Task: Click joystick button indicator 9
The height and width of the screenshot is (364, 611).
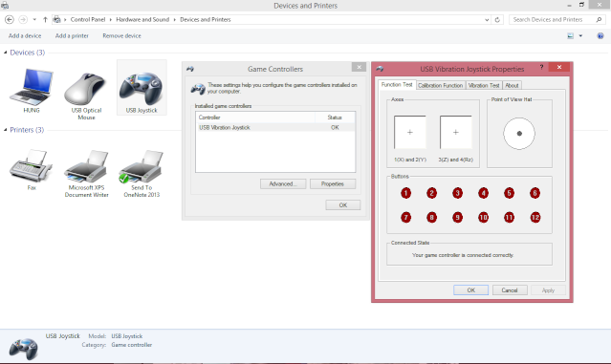Action: click(x=457, y=217)
